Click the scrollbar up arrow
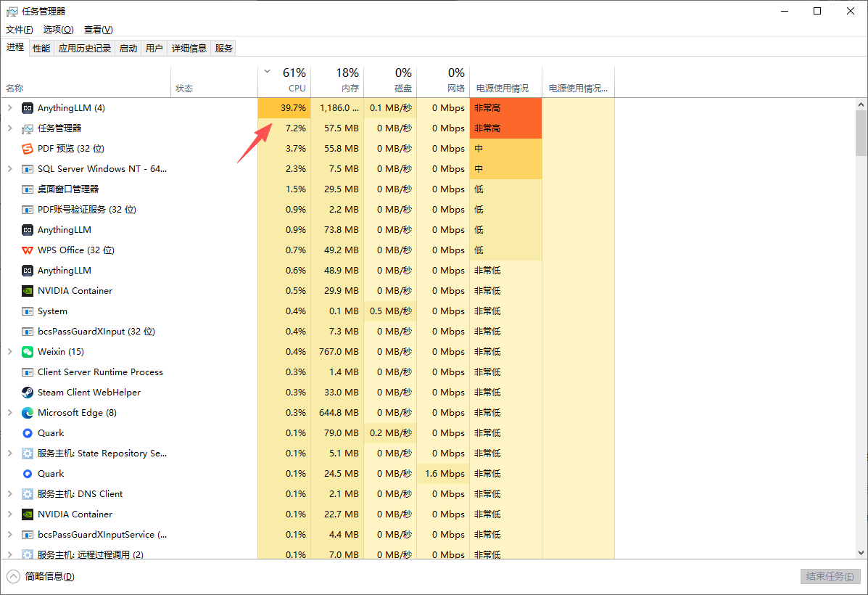The image size is (868, 595). pyautogui.click(x=861, y=104)
